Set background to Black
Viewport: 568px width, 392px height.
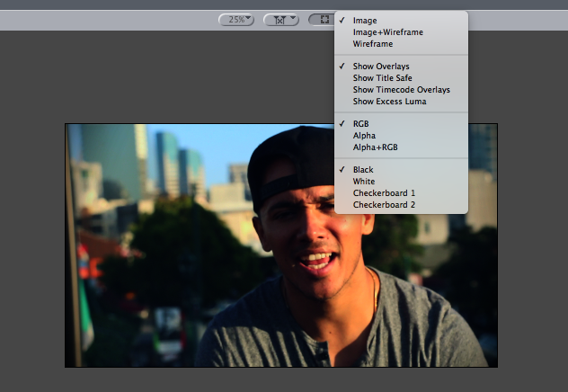pyautogui.click(x=401, y=170)
